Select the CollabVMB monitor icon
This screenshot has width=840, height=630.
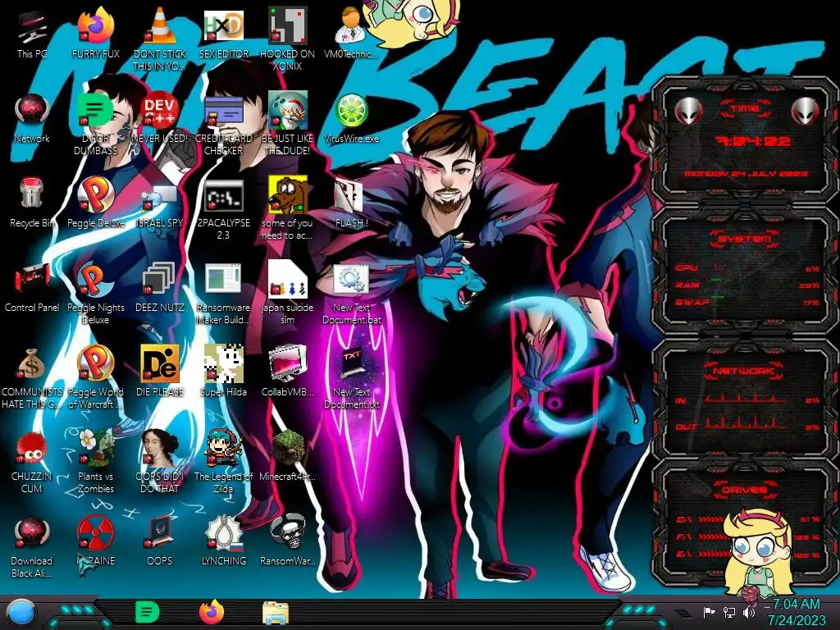tap(287, 372)
